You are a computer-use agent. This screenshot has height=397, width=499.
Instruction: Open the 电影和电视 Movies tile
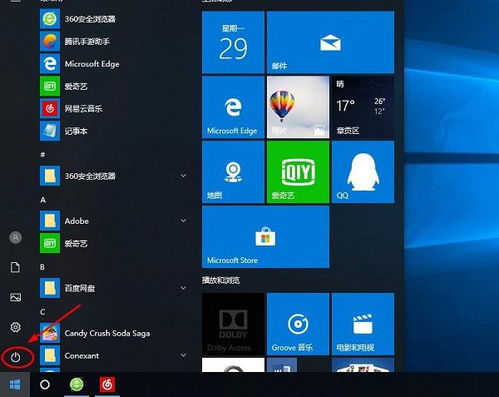tap(363, 324)
